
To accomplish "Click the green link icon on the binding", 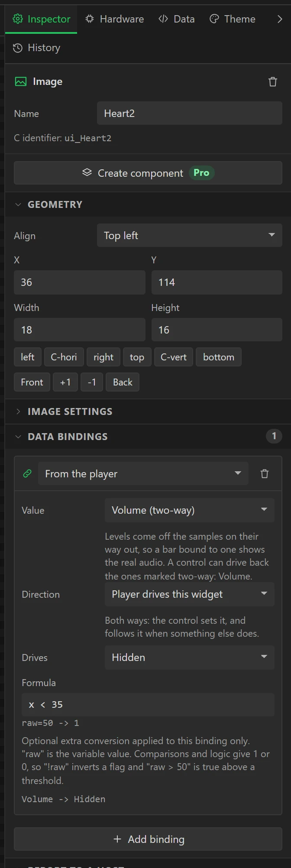I will click(x=27, y=473).
